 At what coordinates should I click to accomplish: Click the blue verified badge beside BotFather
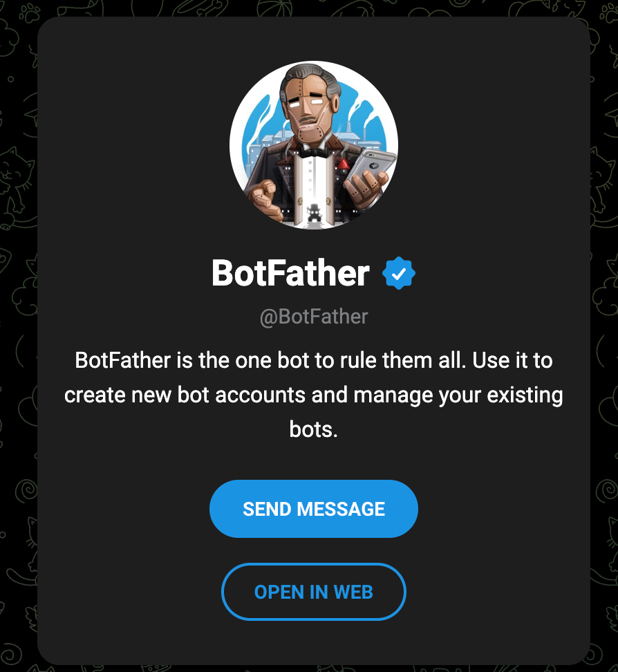(398, 273)
